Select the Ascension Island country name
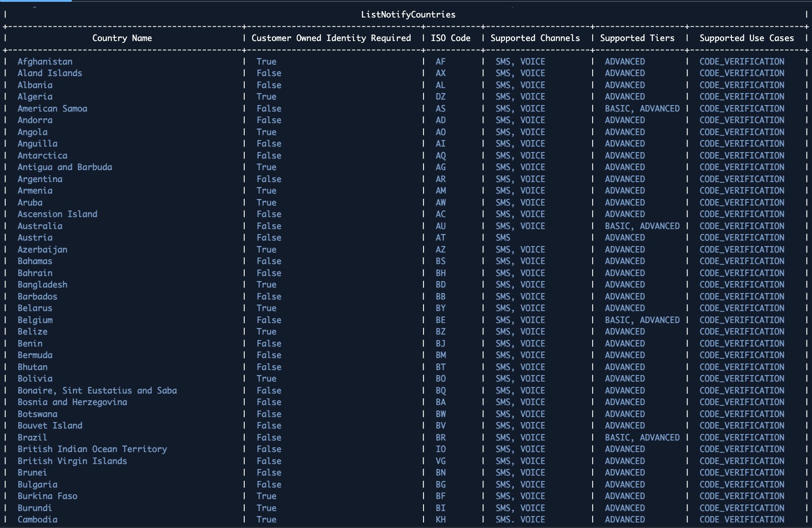Viewport: 812px width, 528px height. pos(57,214)
